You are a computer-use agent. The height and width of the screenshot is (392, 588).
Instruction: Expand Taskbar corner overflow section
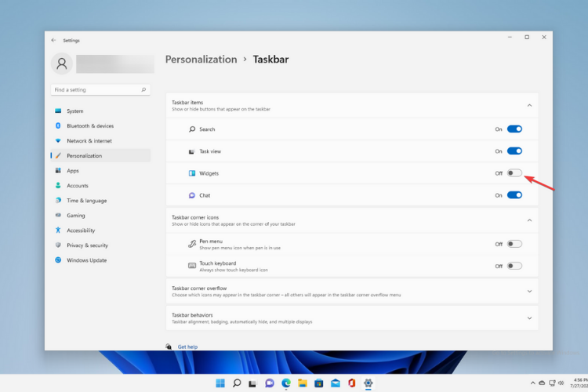[529, 292]
